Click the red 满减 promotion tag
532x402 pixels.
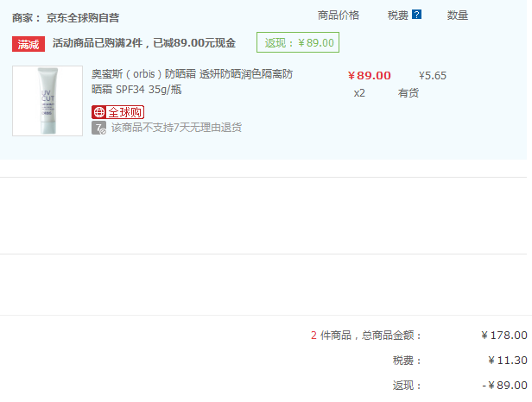click(28, 44)
